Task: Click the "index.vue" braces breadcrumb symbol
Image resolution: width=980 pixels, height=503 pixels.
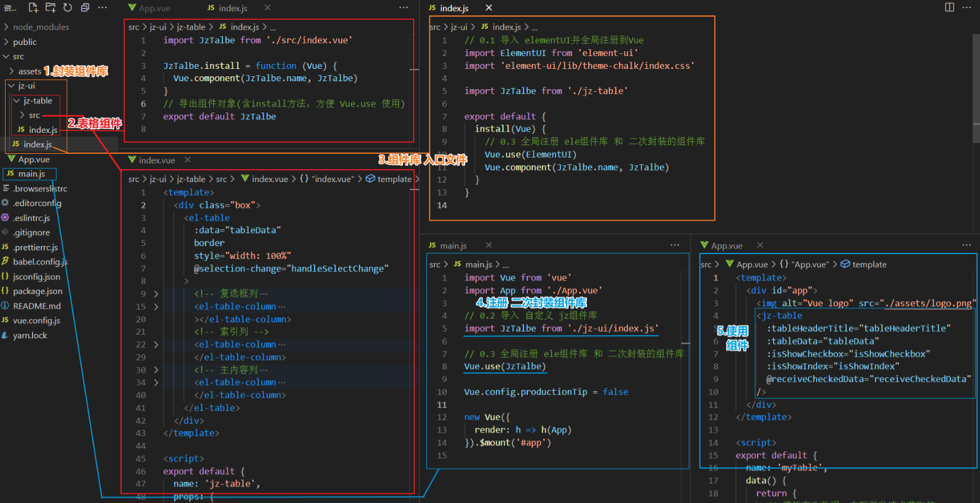Action: tap(326, 179)
